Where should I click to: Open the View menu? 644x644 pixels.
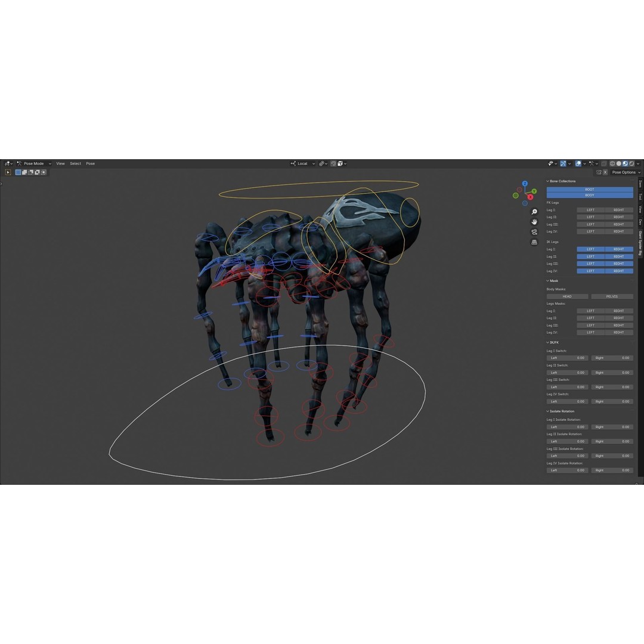[60, 163]
